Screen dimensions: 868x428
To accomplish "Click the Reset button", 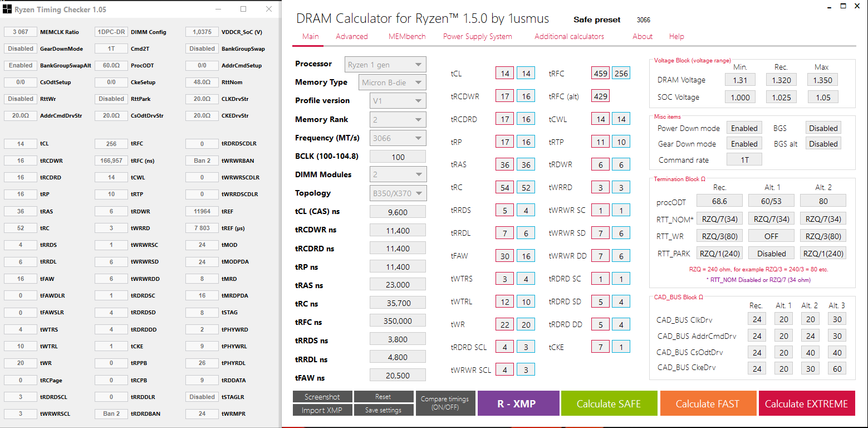I will click(x=383, y=397).
